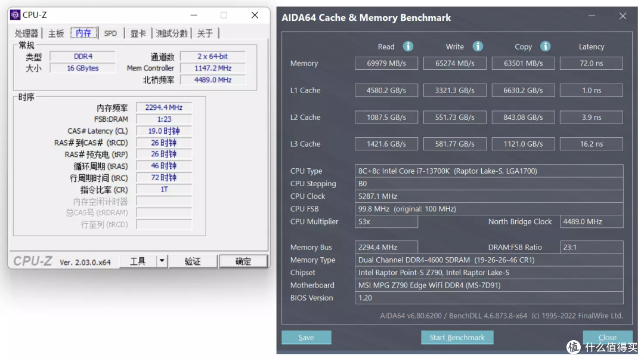Click L2 Cache Write value 551.73 GB/s
Image resolution: width=644 pixels, height=361 pixels.
click(x=454, y=117)
